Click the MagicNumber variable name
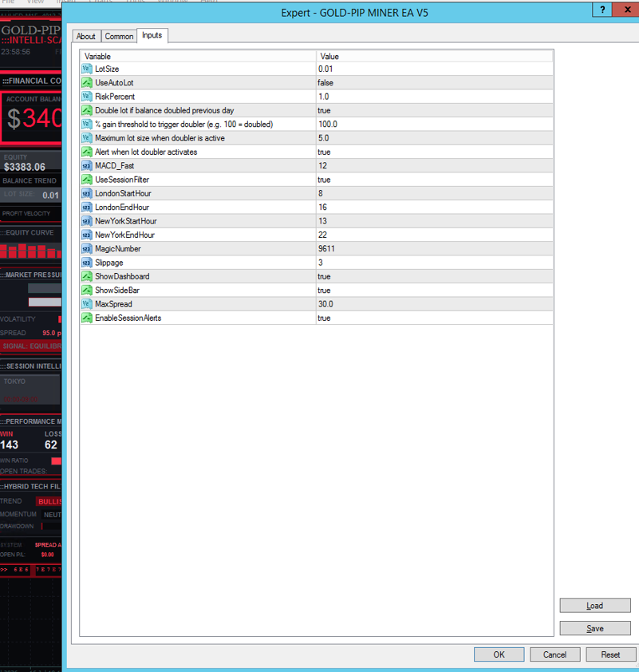This screenshot has height=672, width=639. coord(118,248)
